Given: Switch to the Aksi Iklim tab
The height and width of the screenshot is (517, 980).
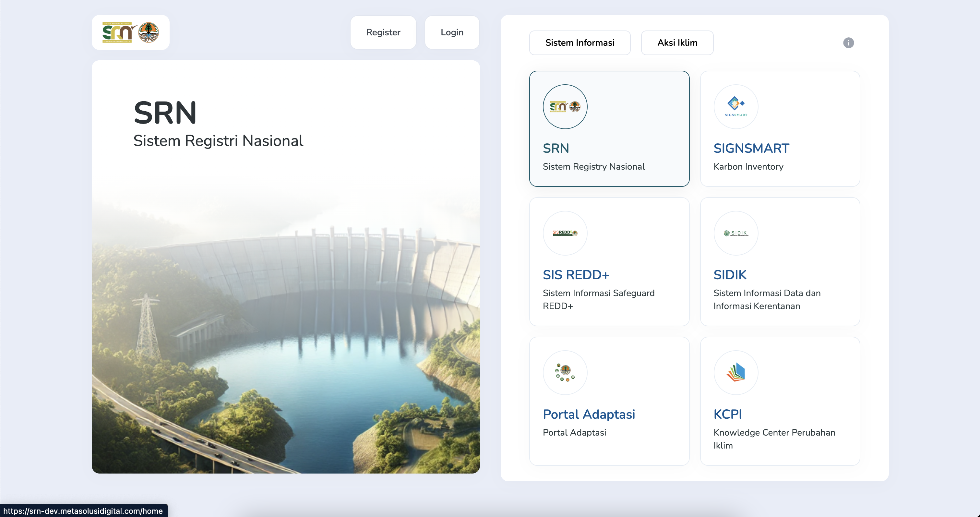Looking at the screenshot, I should point(677,42).
